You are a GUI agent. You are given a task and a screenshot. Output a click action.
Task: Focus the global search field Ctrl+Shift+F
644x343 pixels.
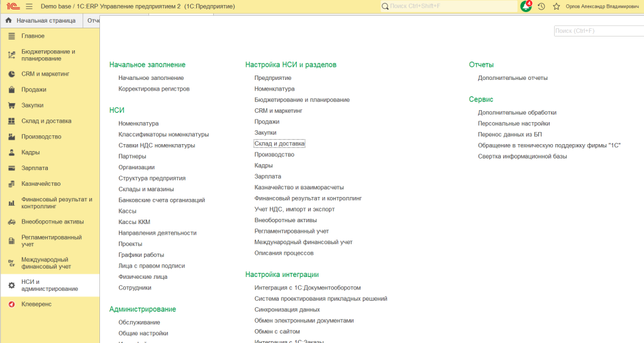(x=450, y=6)
